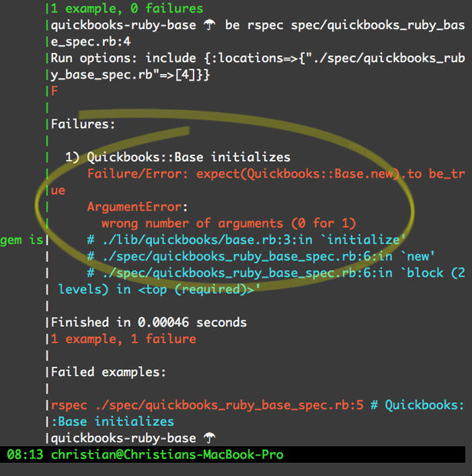Click 'Finished in 0.00046 seconds' line
Viewport: 472px width, 476px height.
click(x=148, y=322)
